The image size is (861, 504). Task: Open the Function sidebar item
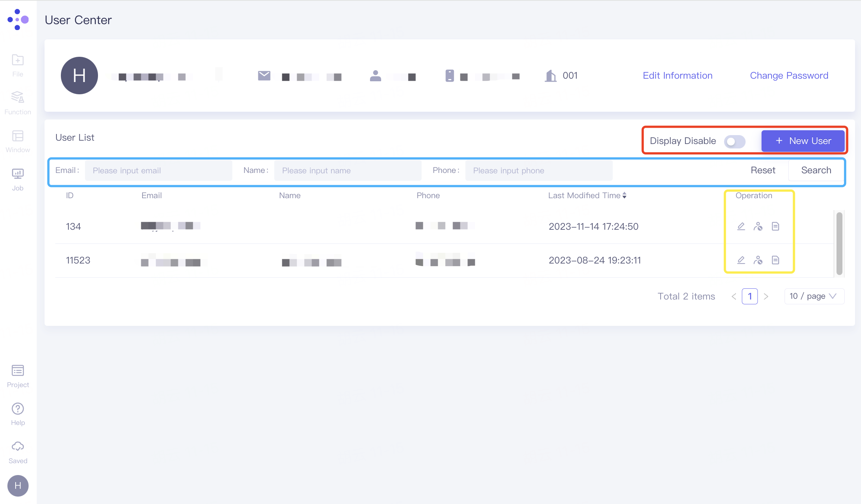(17, 103)
